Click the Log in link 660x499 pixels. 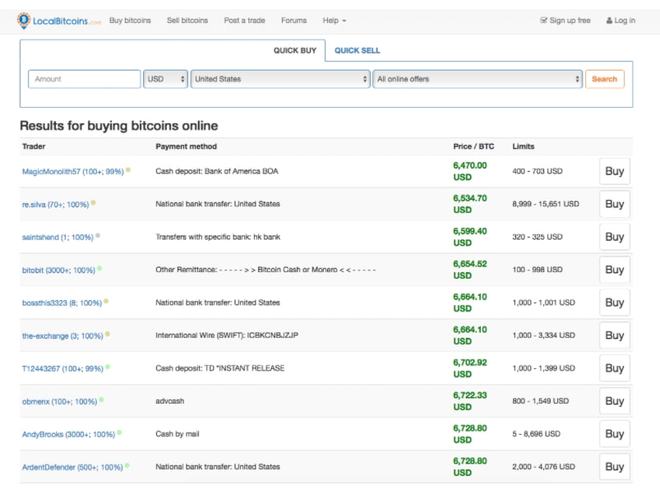tap(621, 20)
